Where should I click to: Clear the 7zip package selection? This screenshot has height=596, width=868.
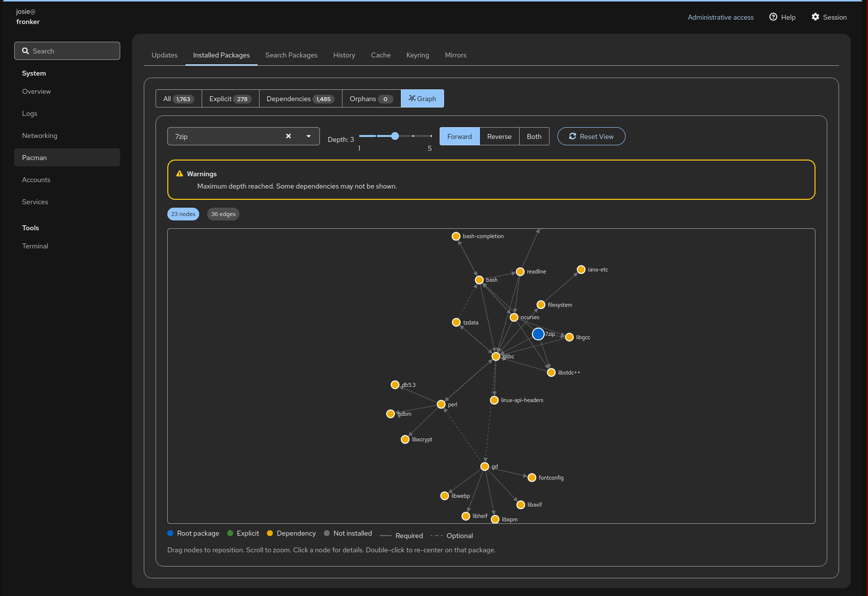[x=289, y=136]
